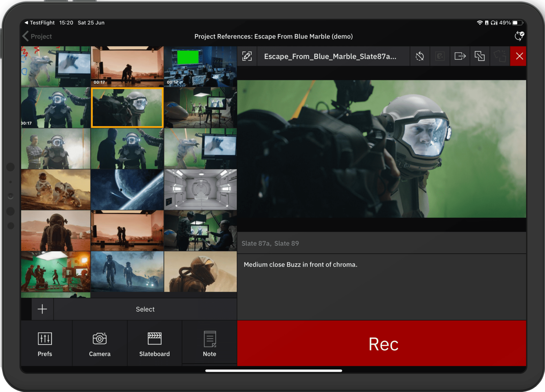Open the Note tab
This screenshot has height=392, width=545.
point(209,344)
